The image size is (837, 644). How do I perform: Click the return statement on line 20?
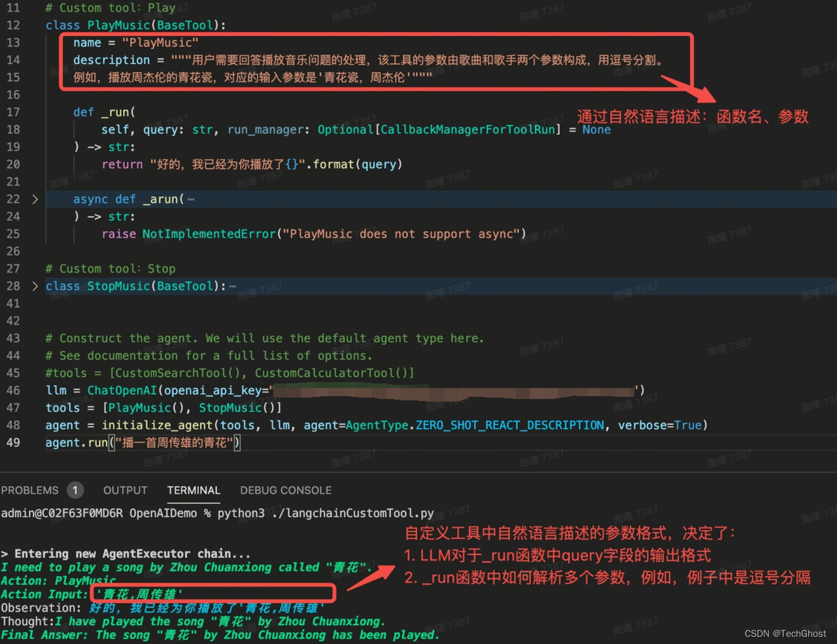click(252, 165)
